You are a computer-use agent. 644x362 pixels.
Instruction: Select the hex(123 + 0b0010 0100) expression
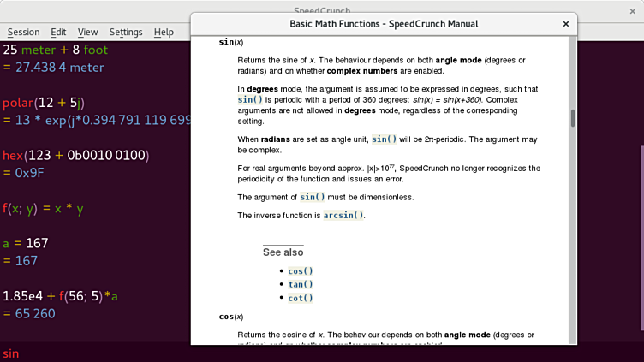coord(75,155)
